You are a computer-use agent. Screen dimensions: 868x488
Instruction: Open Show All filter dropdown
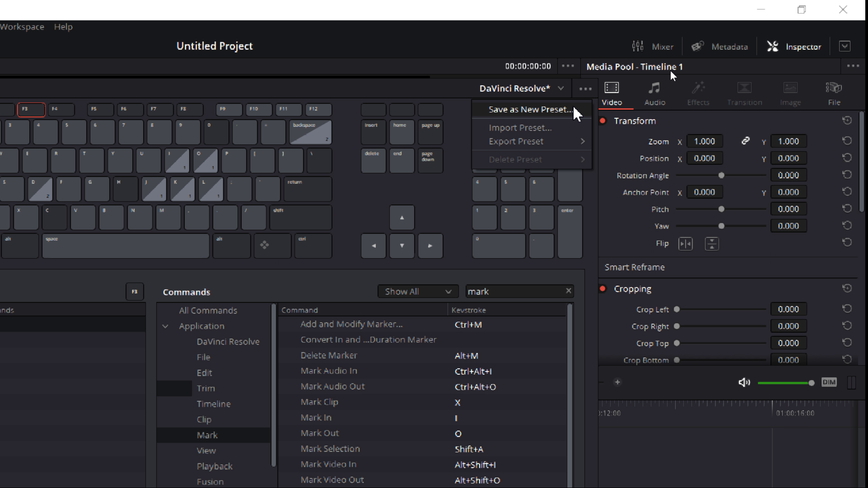(x=418, y=291)
